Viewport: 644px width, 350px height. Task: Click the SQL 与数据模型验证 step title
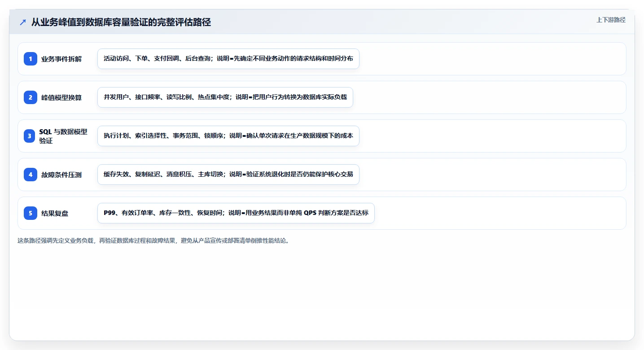click(63, 136)
